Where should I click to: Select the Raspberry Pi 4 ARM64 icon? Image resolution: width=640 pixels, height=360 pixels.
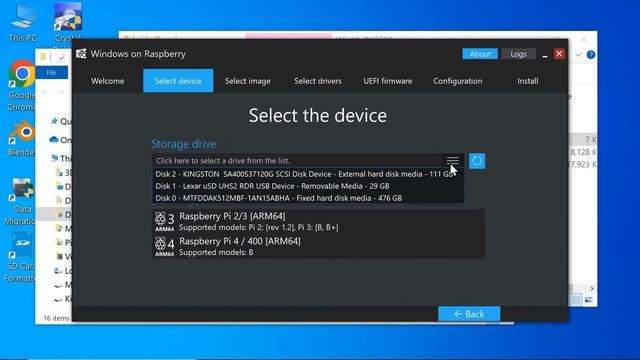click(x=164, y=247)
